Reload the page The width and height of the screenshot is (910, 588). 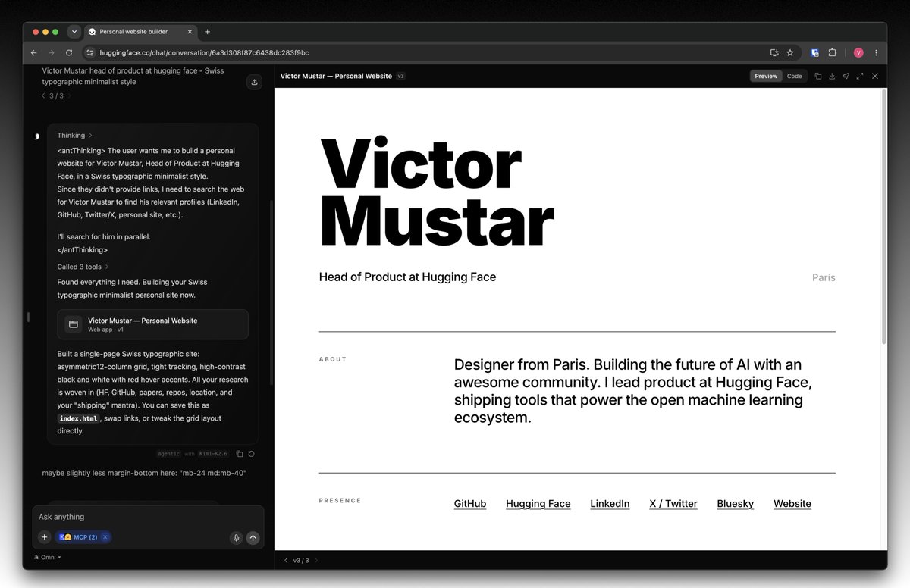pos(69,53)
